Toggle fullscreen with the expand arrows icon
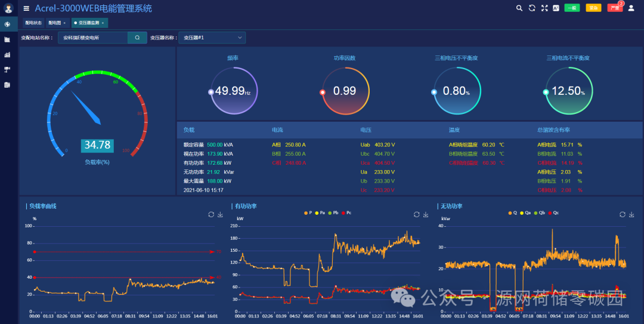644x324 pixels. pos(544,8)
